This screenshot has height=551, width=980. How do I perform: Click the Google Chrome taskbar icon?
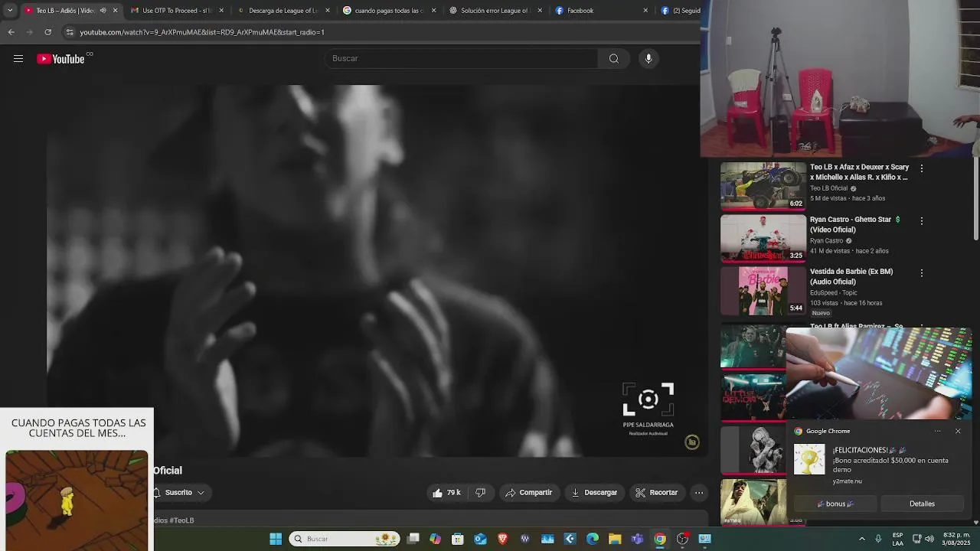660,539
